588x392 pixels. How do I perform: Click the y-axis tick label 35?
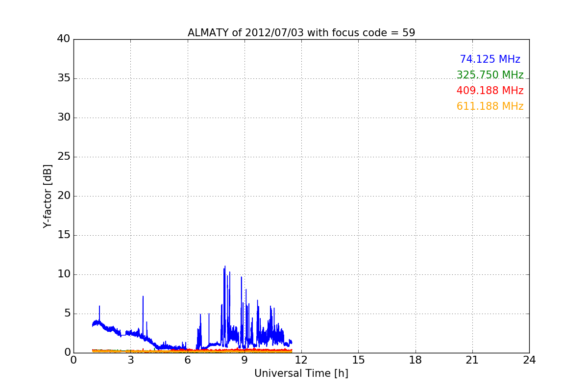click(64, 78)
